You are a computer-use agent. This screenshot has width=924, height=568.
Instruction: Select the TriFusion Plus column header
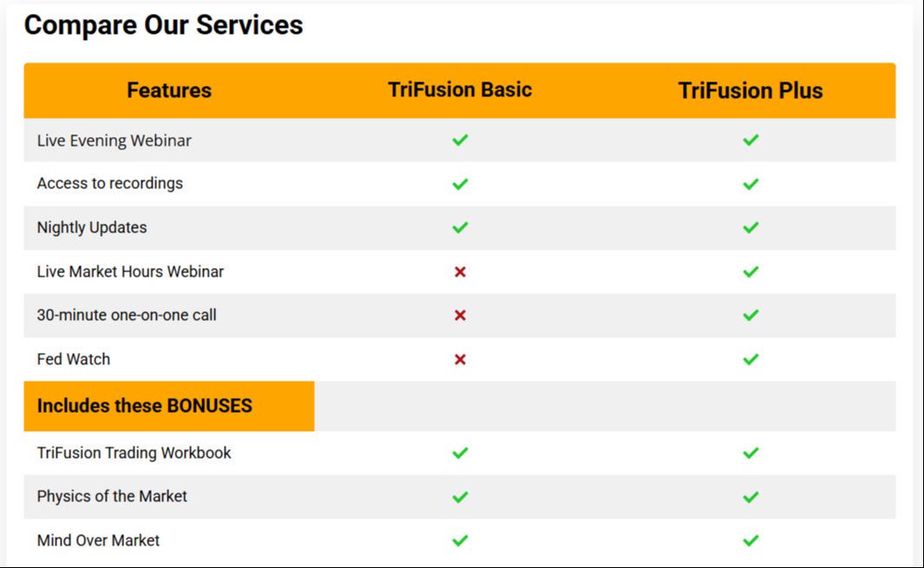(x=750, y=90)
